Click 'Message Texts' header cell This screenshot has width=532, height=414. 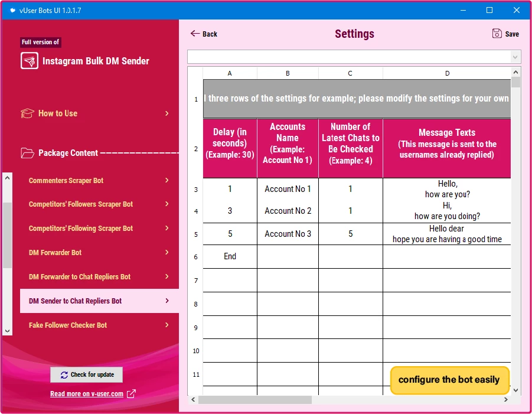coord(447,148)
